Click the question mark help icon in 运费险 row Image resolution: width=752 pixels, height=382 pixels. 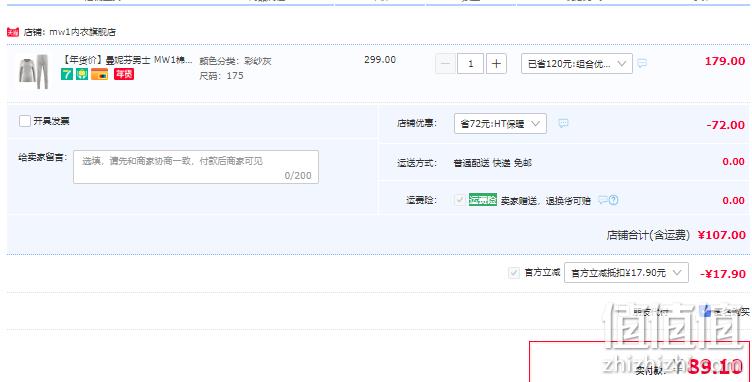[613, 200]
